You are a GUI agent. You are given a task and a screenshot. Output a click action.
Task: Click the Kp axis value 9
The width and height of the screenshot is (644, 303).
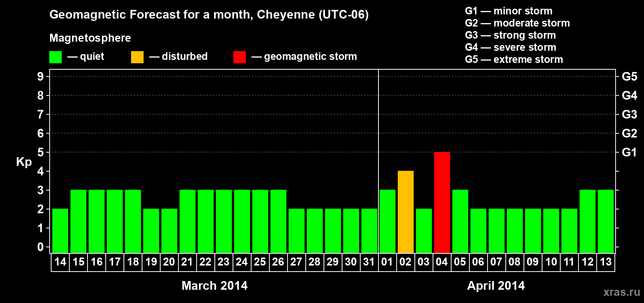pyautogui.click(x=41, y=77)
